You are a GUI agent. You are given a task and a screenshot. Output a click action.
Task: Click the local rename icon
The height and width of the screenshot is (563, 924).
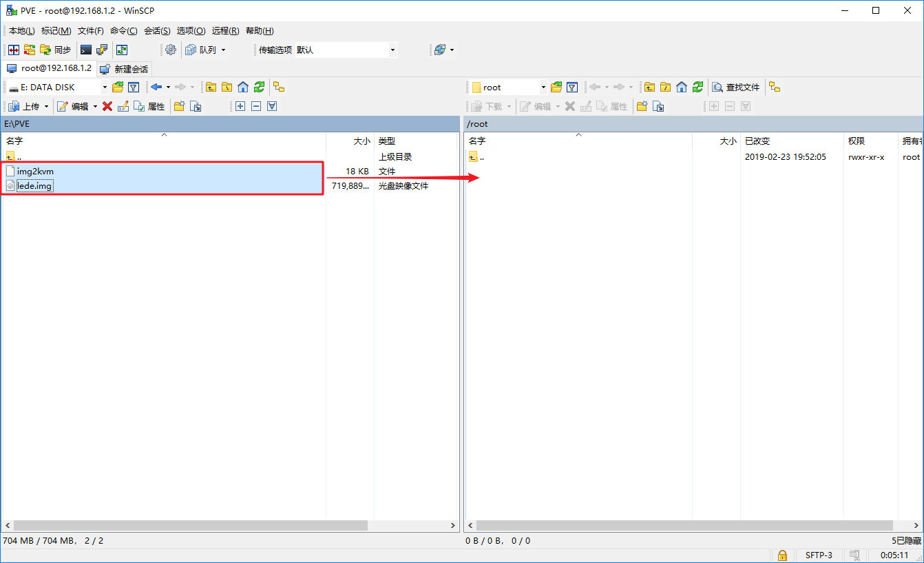tap(123, 106)
